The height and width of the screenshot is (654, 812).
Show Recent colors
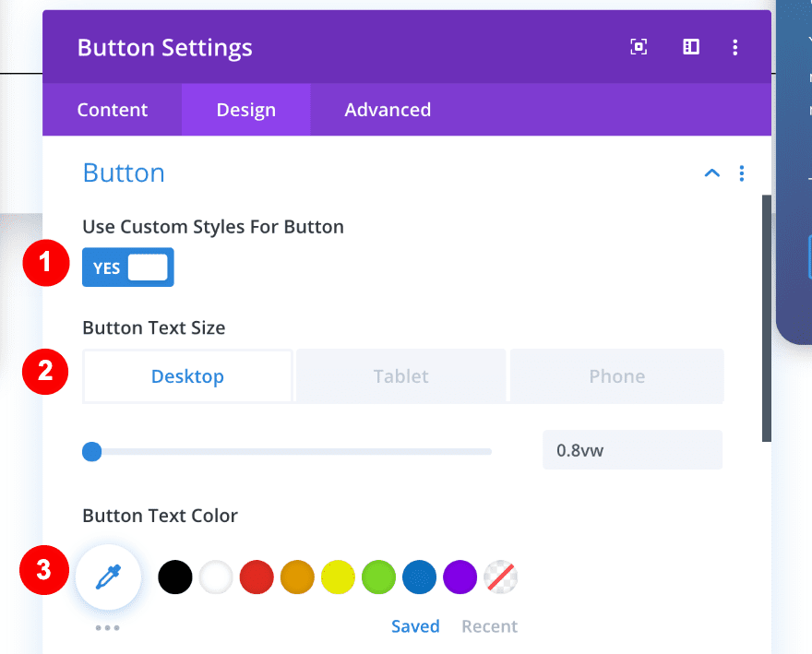[489, 625]
